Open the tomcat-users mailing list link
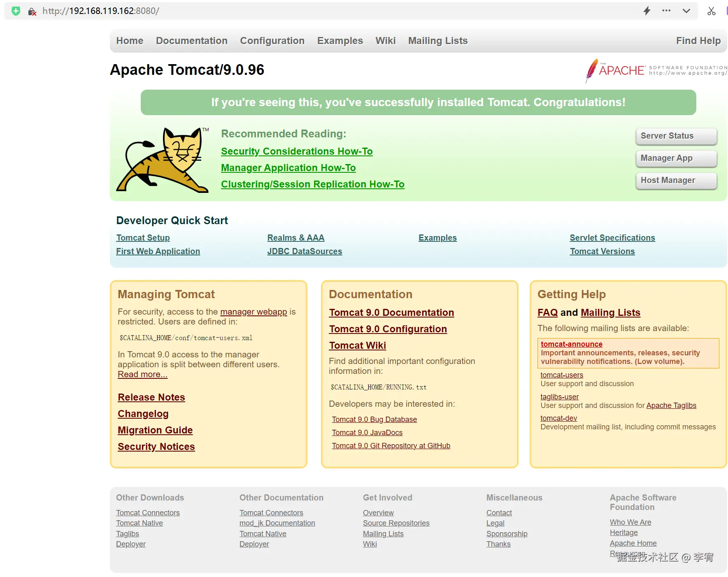This screenshot has width=728, height=577. pyautogui.click(x=562, y=375)
